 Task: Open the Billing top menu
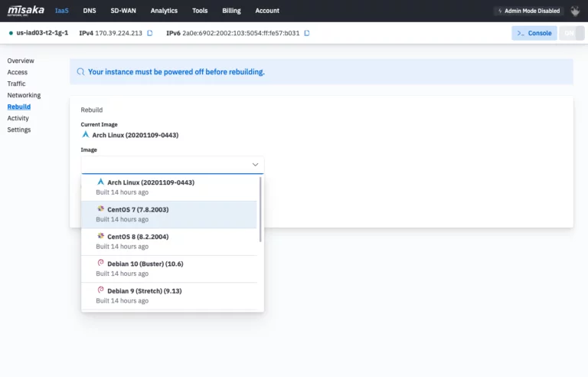[x=231, y=11]
